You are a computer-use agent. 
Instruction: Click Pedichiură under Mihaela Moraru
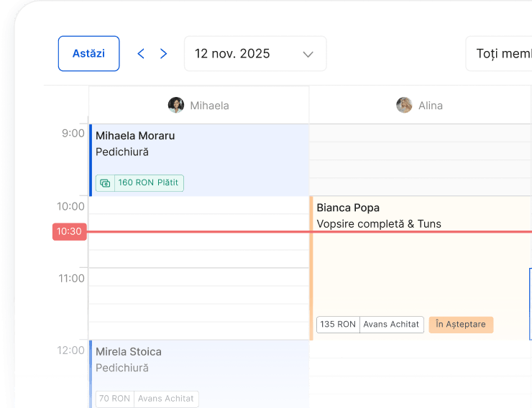pyautogui.click(x=121, y=152)
